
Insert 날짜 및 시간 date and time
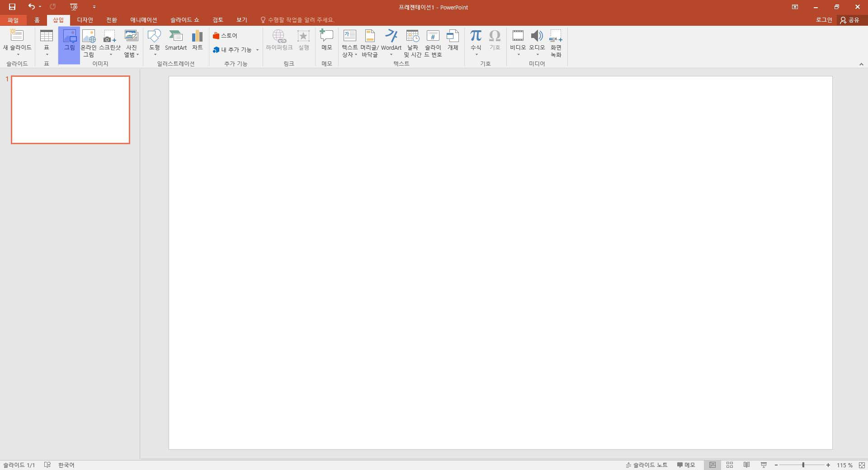[x=412, y=43]
